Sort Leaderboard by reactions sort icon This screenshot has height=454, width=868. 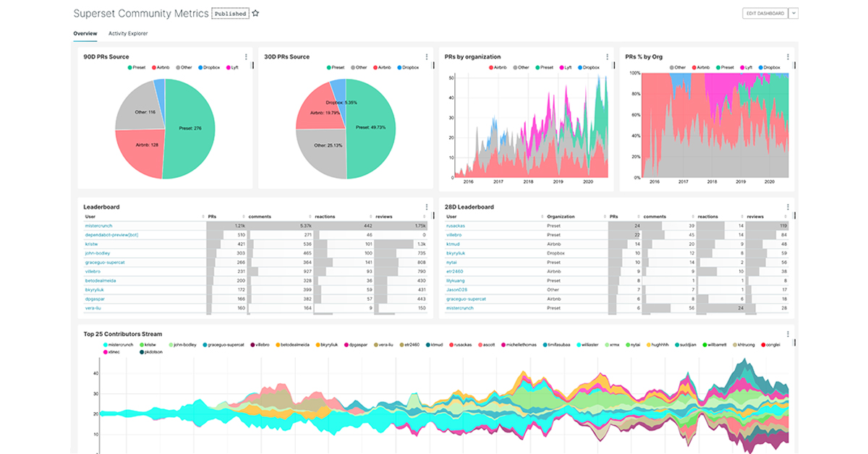pyautogui.click(x=370, y=217)
